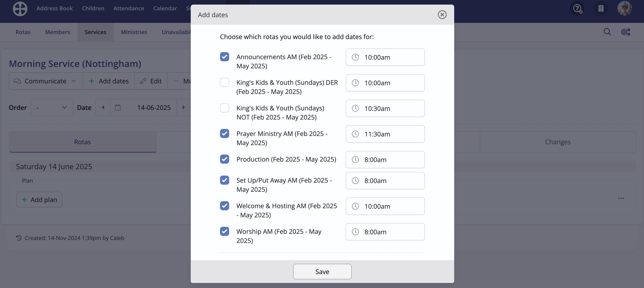Save the added dates
The image size is (644, 288).
pos(322,272)
